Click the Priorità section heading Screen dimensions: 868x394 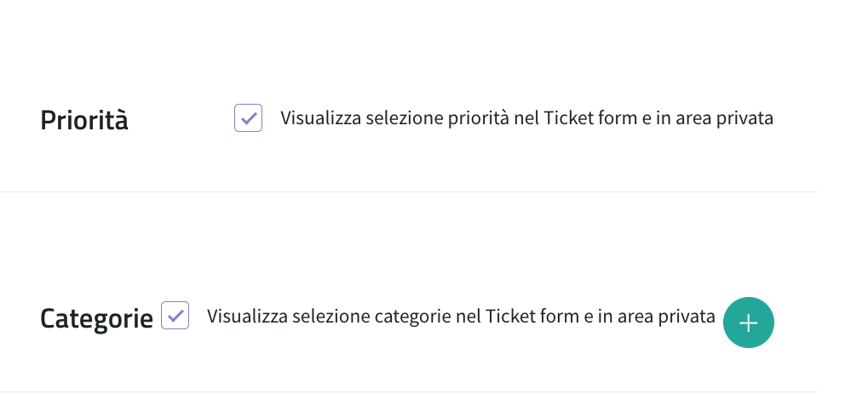click(x=84, y=120)
